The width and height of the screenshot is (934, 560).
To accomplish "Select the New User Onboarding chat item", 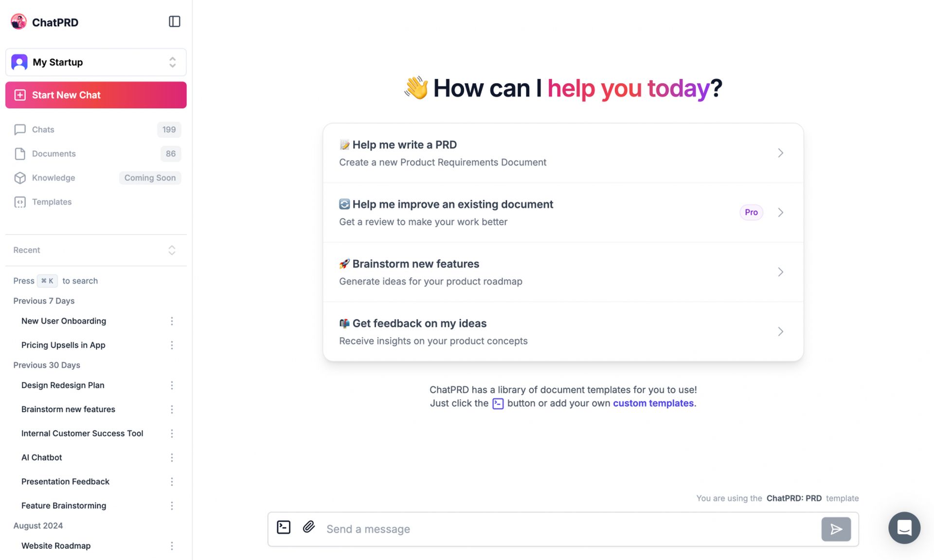I will pos(63,321).
